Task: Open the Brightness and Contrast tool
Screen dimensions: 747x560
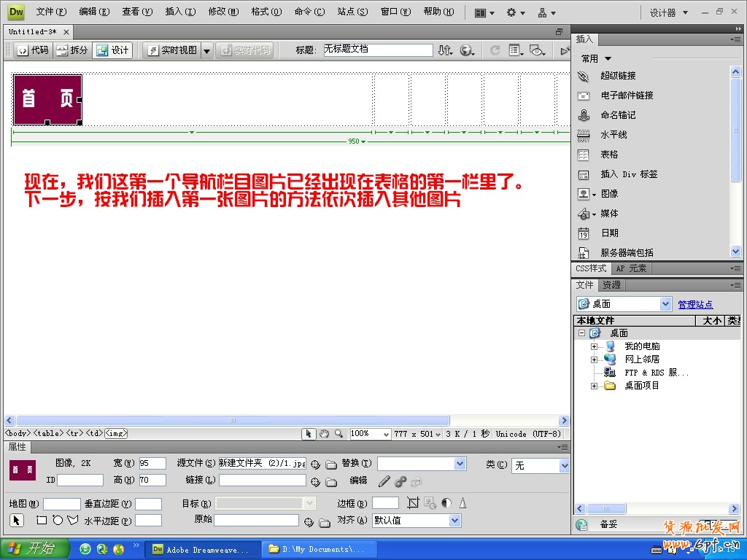Action: tap(446, 502)
